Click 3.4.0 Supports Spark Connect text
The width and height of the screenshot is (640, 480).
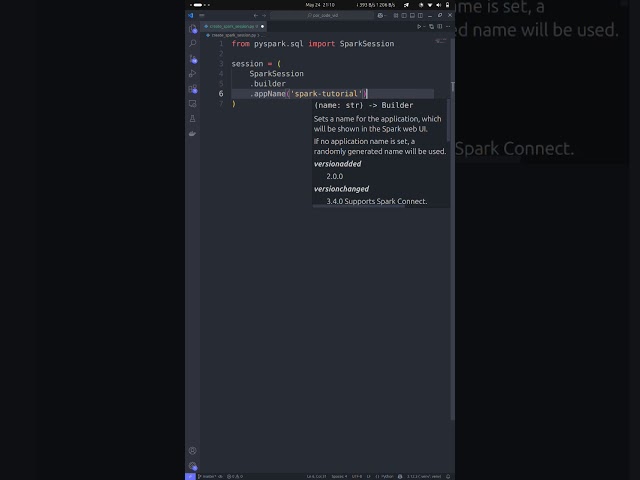click(x=377, y=201)
